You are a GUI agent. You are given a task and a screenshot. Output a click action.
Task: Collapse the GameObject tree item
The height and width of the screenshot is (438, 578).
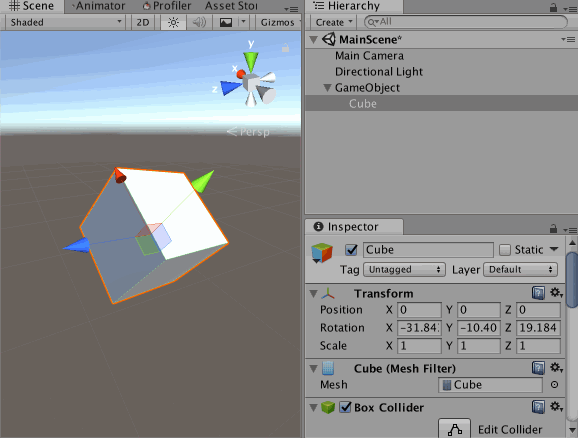[x=327, y=88]
